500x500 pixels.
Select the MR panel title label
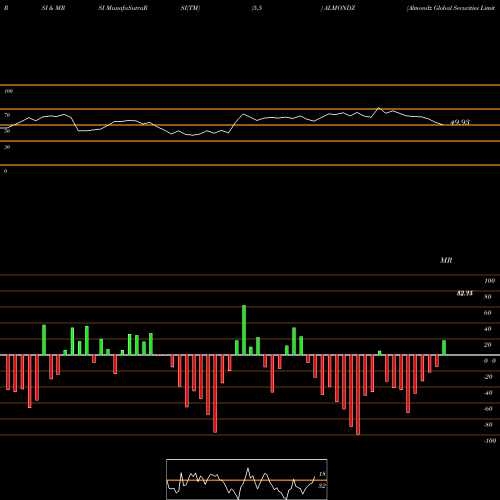point(446,260)
